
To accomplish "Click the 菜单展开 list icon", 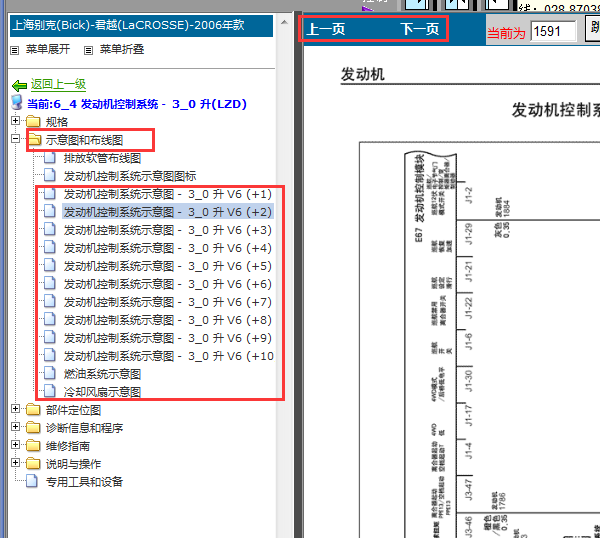I will pyautogui.click(x=15, y=50).
